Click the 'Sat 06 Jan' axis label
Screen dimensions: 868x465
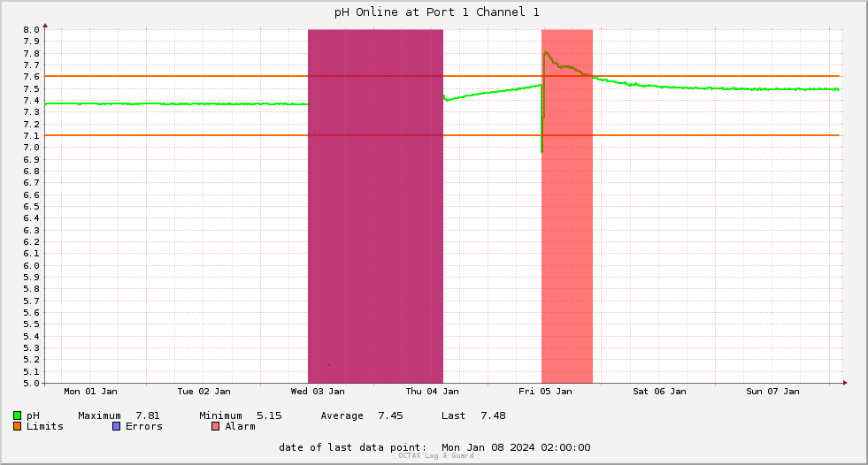[659, 392]
